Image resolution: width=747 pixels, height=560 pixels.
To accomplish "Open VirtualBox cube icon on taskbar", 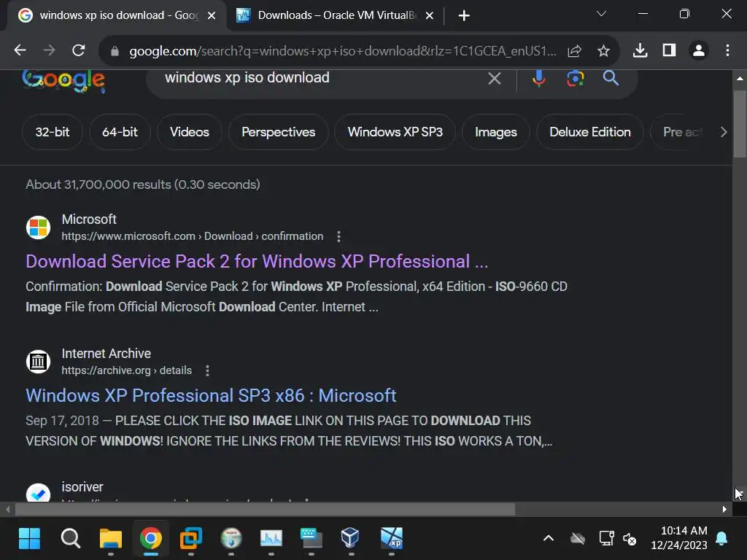I will tap(350, 539).
